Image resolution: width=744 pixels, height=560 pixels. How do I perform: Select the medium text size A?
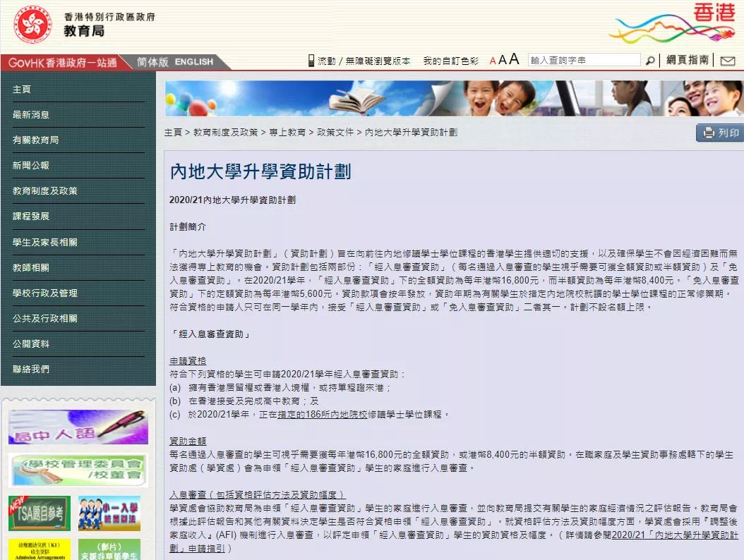click(x=503, y=61)
